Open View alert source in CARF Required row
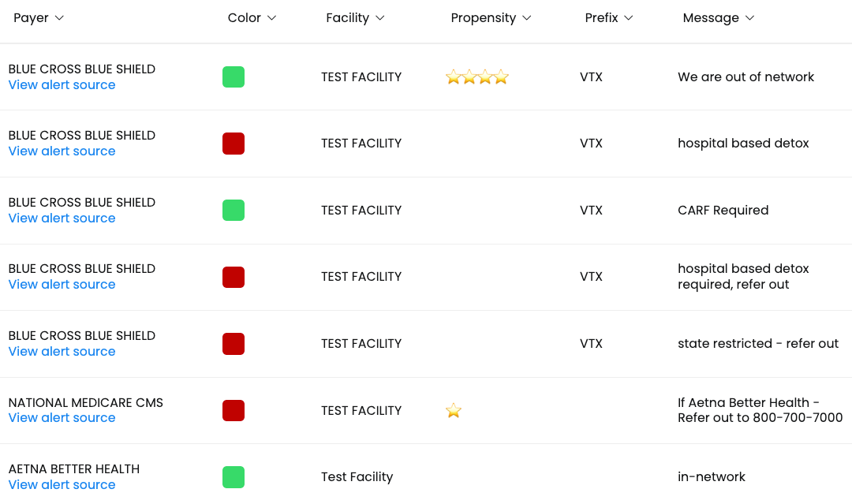This screenshot has height=504, width=852. [x=62, y=218]
